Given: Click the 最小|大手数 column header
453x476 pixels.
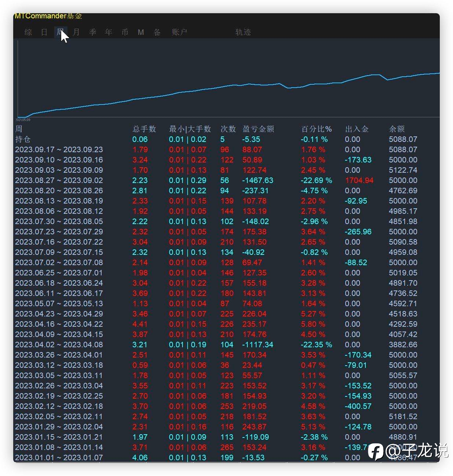Looking at the screenshot, I should (x=190, y=129).
